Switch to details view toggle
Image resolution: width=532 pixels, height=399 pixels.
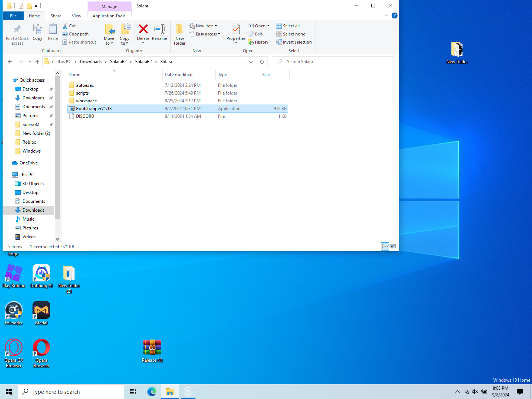[385, 246]
